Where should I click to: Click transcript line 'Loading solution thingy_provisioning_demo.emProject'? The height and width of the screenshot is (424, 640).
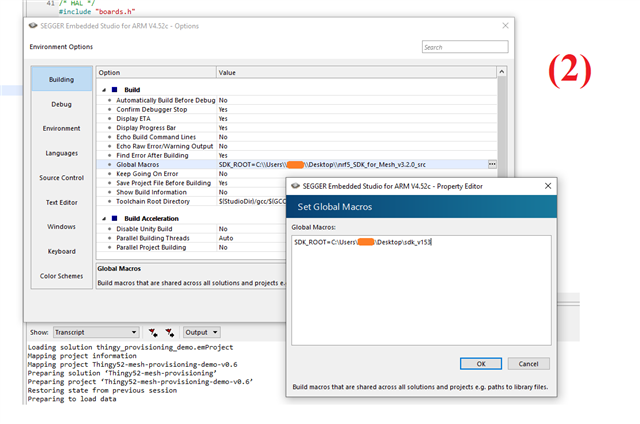point(131,347)
